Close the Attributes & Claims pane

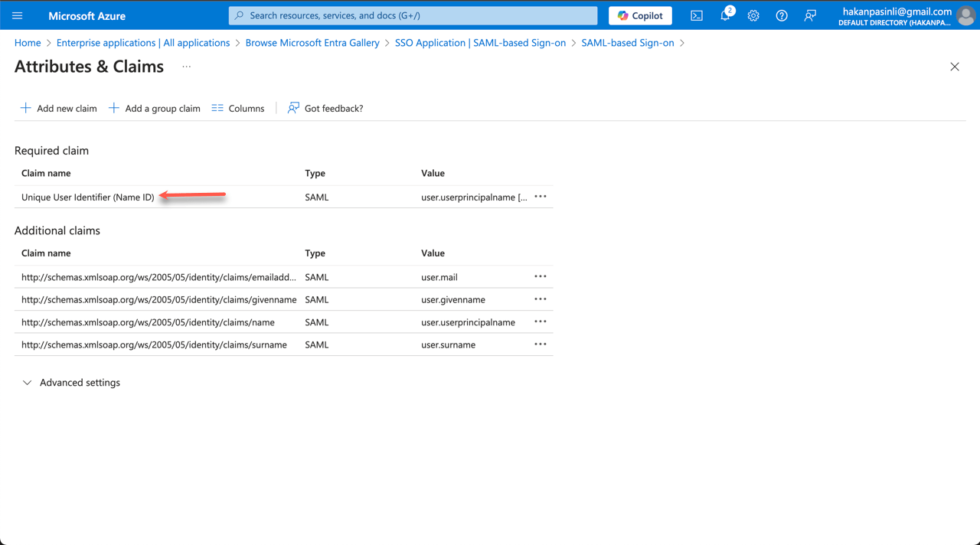pyautogui.click(x=954, y=67)
